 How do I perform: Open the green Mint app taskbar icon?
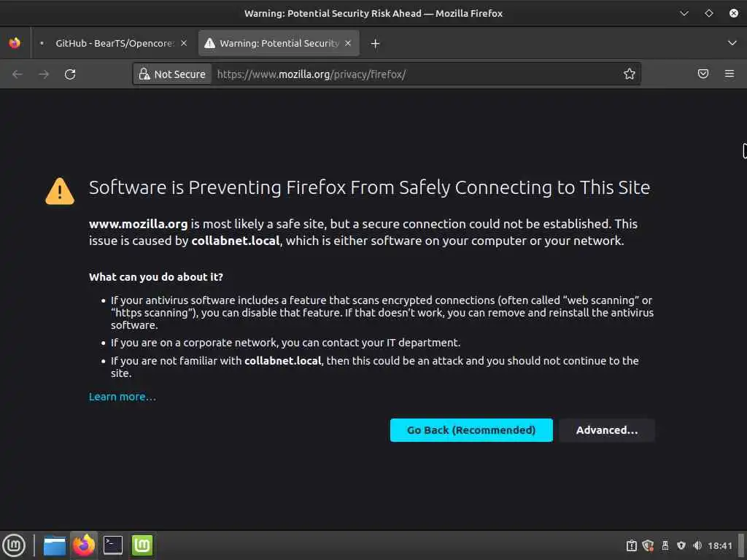click(142, 545)
